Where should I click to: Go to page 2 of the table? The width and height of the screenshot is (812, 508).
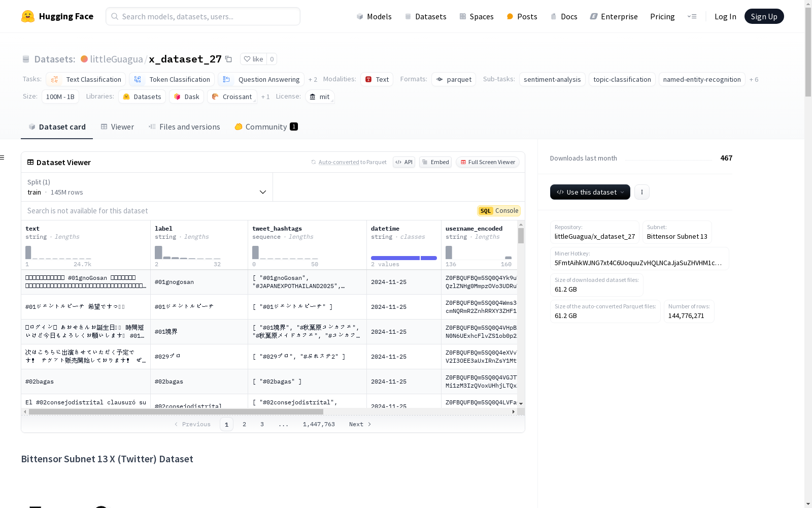[x=244, y=424]
